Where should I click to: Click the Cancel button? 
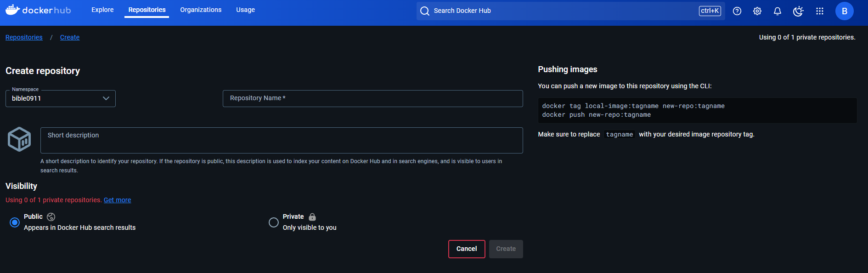pyautogui.click(x=467, y=249)
